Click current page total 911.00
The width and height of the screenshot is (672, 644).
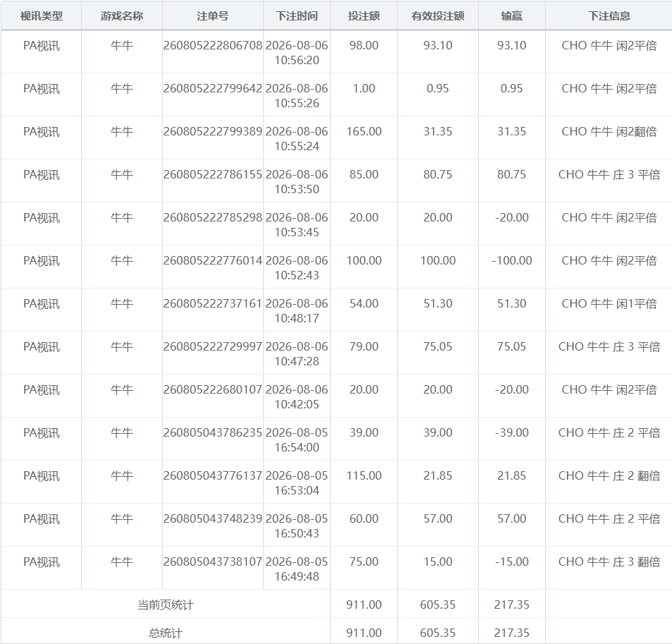coord(364,605)
